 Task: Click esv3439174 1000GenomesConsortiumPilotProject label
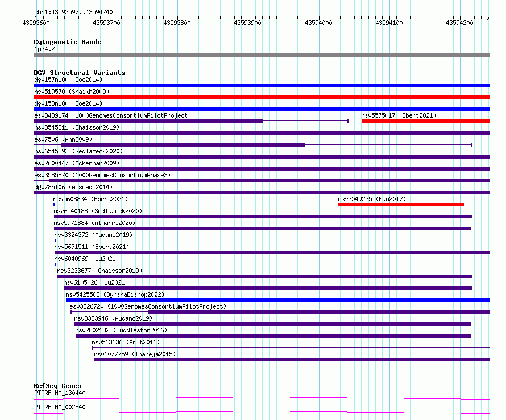click(113, 115)
